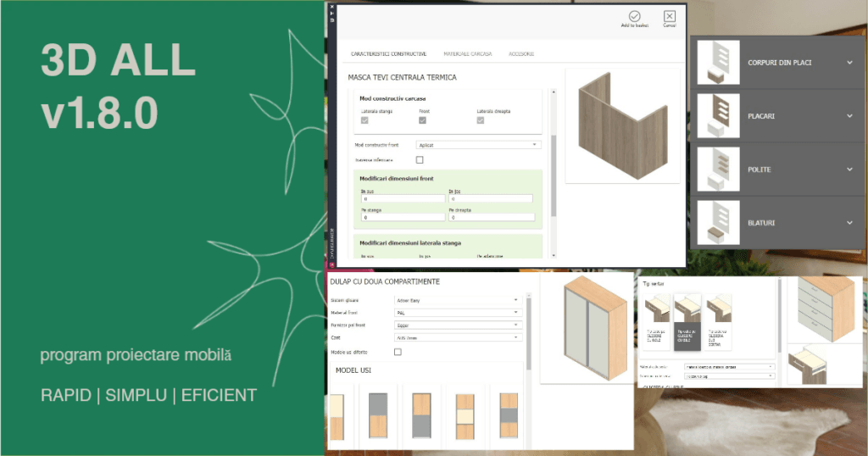Viewport: 868px width, 456px height.
Task: Open the Cant dropdown
Action: click(458, 337)
